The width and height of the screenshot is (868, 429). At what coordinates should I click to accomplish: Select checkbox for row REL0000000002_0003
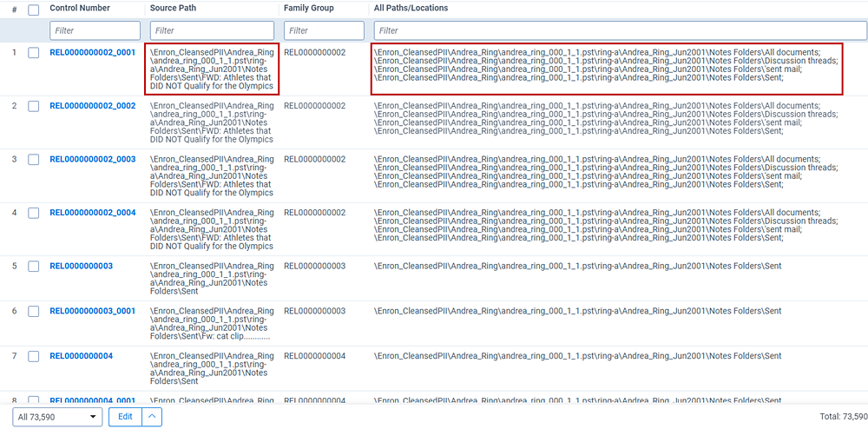pos(33,160)
